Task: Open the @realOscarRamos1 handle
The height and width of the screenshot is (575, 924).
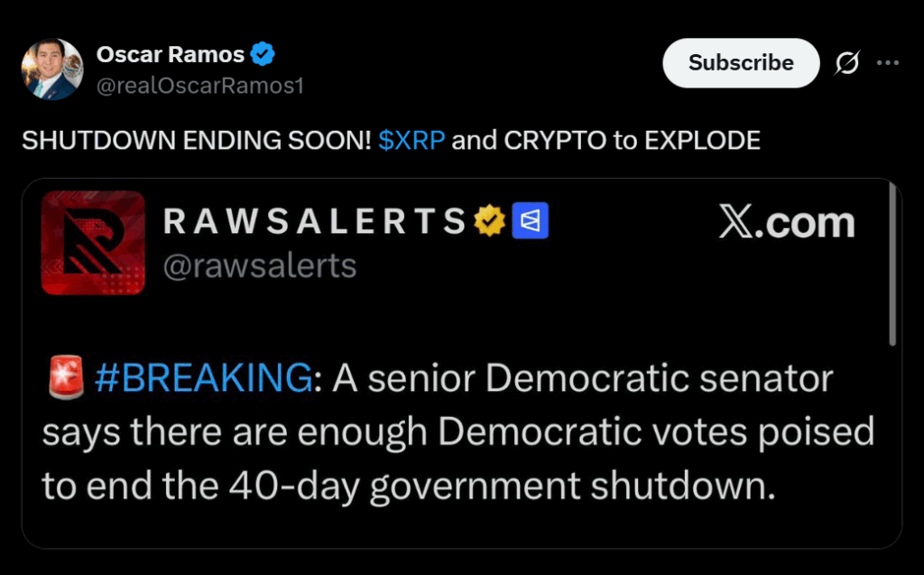Action: [x=199, y=86]
